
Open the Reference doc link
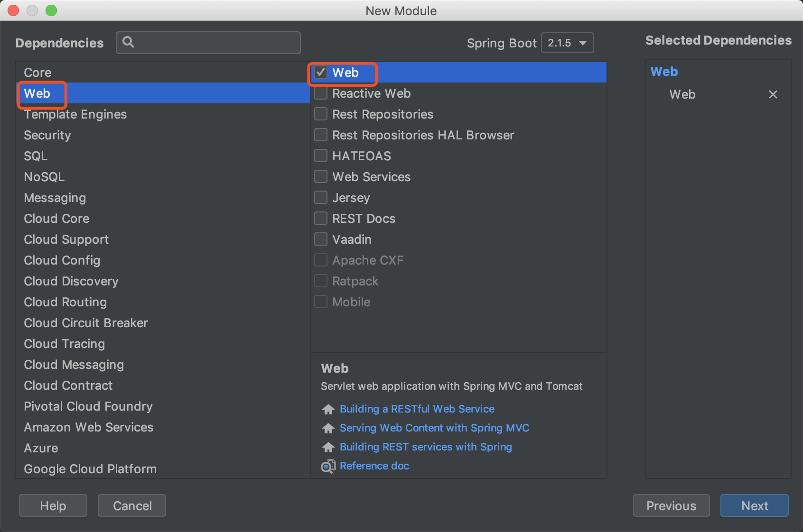click(374, 466)
